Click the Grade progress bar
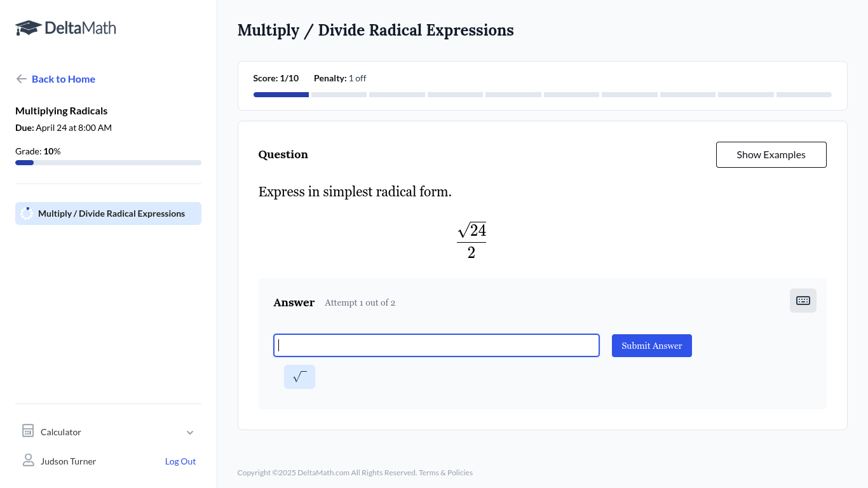 [108, 163]
